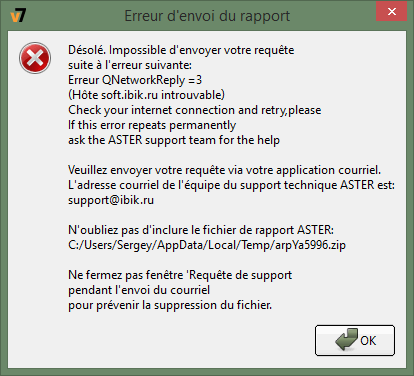The height and width of the screenshot is (376, 414).
Task: Click "ask the ASTER support team" line
Action: 174,140
